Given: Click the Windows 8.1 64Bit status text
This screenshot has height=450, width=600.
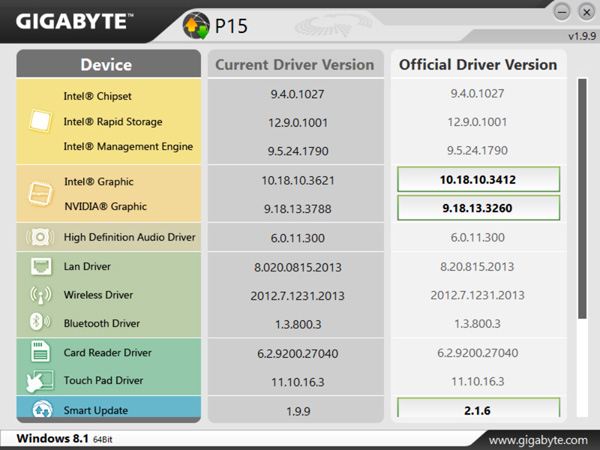Looking at the screenshot, I should coord(64,439).
